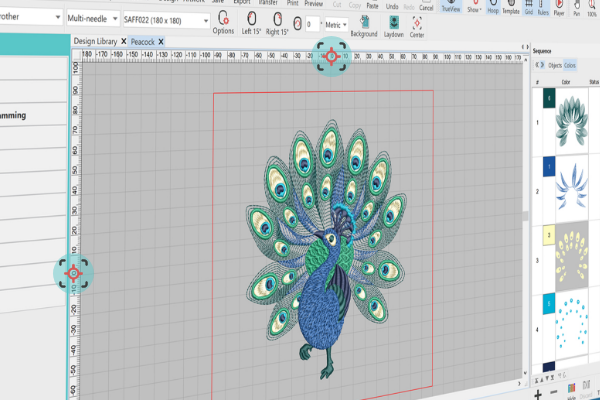Image resolution: width=600 pixels, height=400 pixels.
Task: Select the yellow feather eyes thumbnail in row 3
Action: [x=572, y=256]
